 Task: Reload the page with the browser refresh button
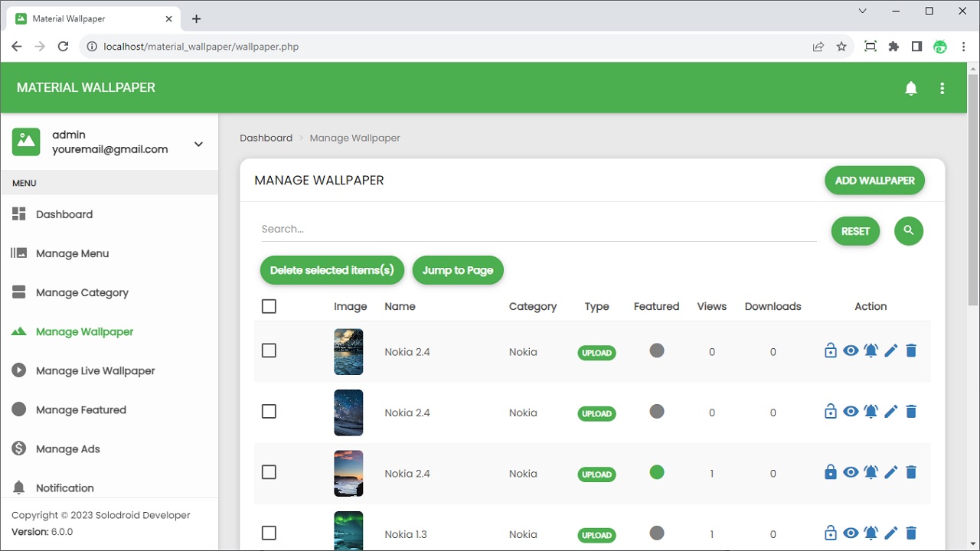(64, 47)
